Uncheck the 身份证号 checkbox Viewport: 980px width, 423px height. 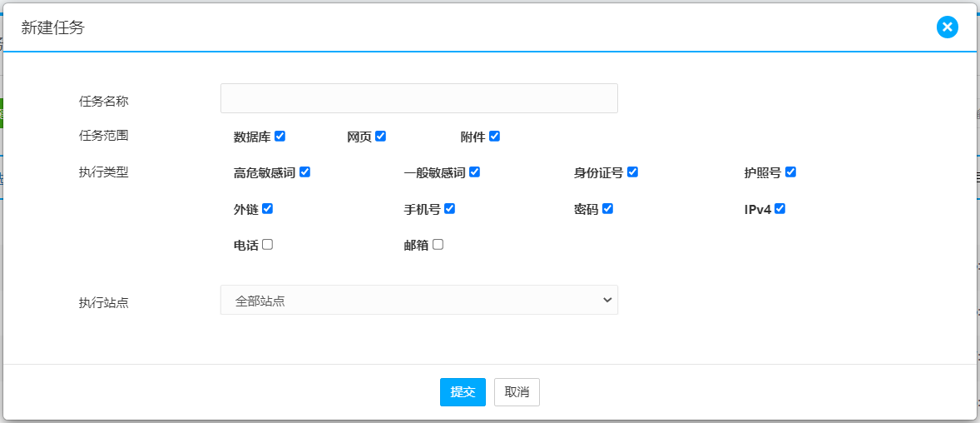[x=632, y=172]
